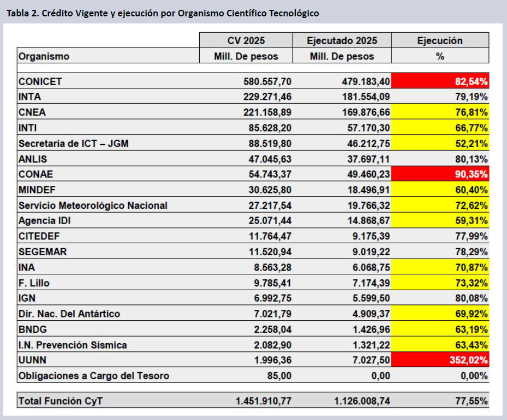Click the 'Dir. Nac. Del Antártico' row label
Viewport: 507px width, 420px height.
69,314
